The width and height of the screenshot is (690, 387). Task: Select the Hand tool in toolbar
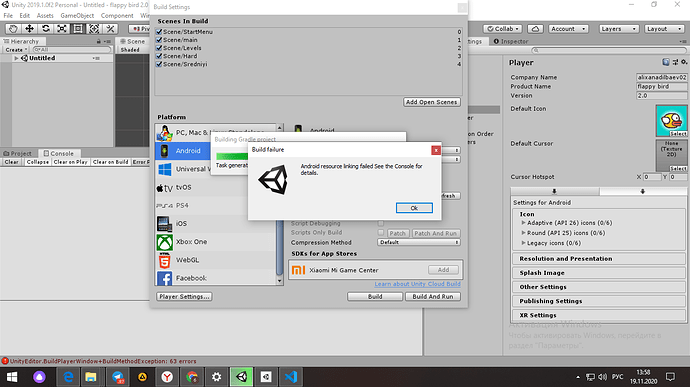click(x=13, y=29)
